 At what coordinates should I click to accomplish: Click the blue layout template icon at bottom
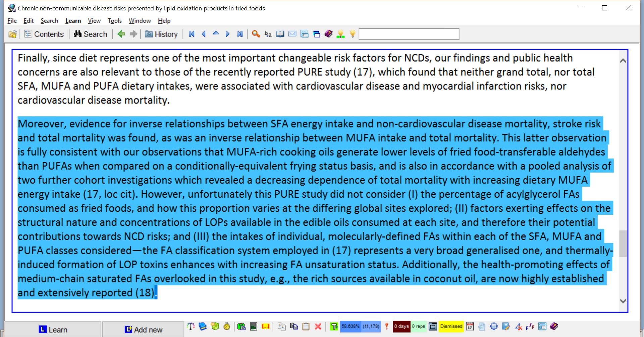coord(542,326)
